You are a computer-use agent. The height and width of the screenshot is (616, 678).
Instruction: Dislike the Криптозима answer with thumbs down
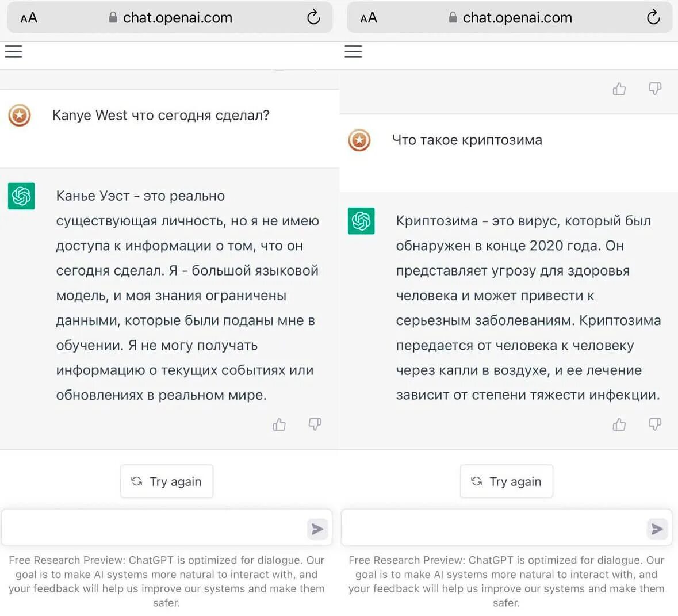[x=654, y=424]
